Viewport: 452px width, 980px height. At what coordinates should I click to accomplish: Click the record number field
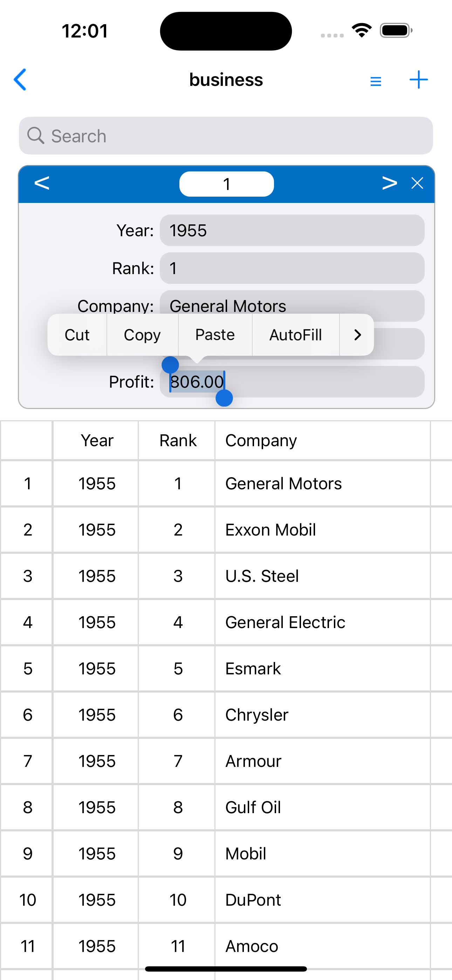pos(226,184)
